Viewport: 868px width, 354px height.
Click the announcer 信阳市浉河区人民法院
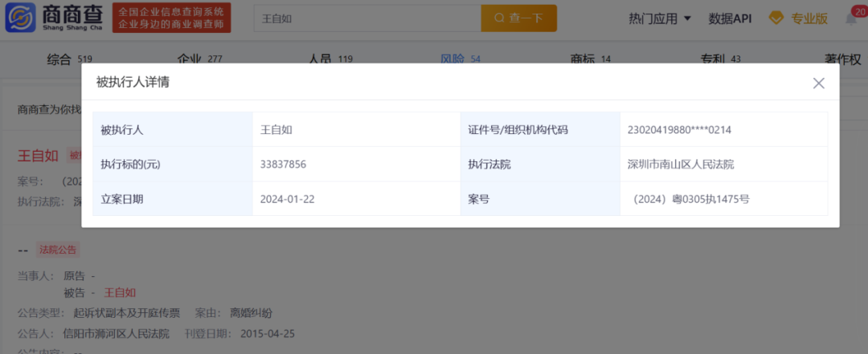click(x=117, y=334)
